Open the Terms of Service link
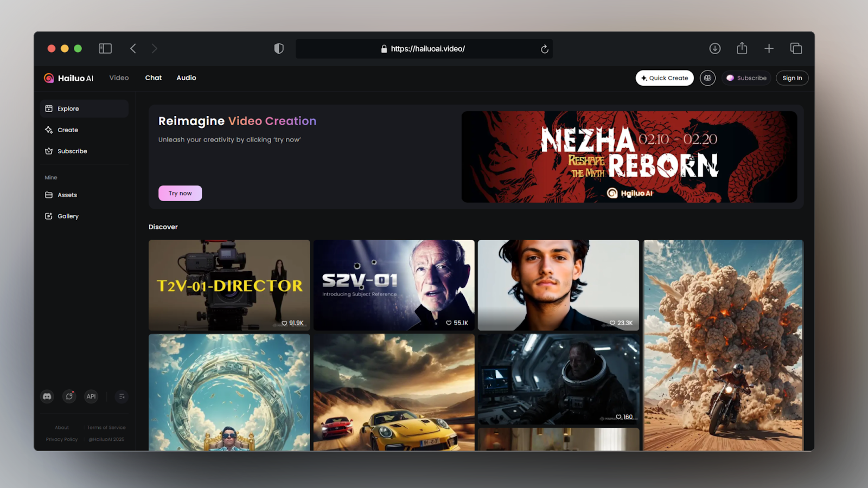868x488 pixels. tap(106, 428)
